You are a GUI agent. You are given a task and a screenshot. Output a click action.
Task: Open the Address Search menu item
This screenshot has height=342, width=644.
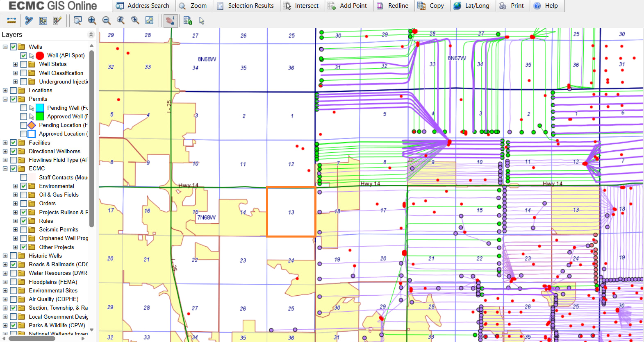point(143,6)
